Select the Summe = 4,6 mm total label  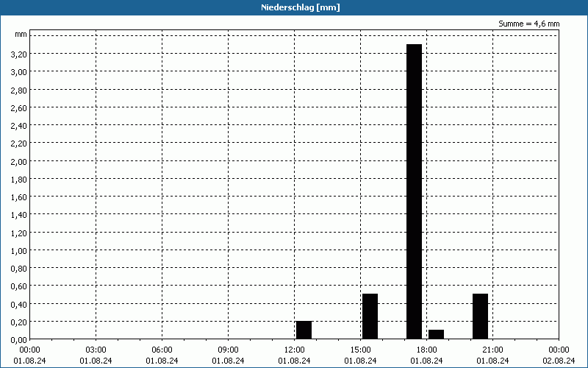click(528, 24)
